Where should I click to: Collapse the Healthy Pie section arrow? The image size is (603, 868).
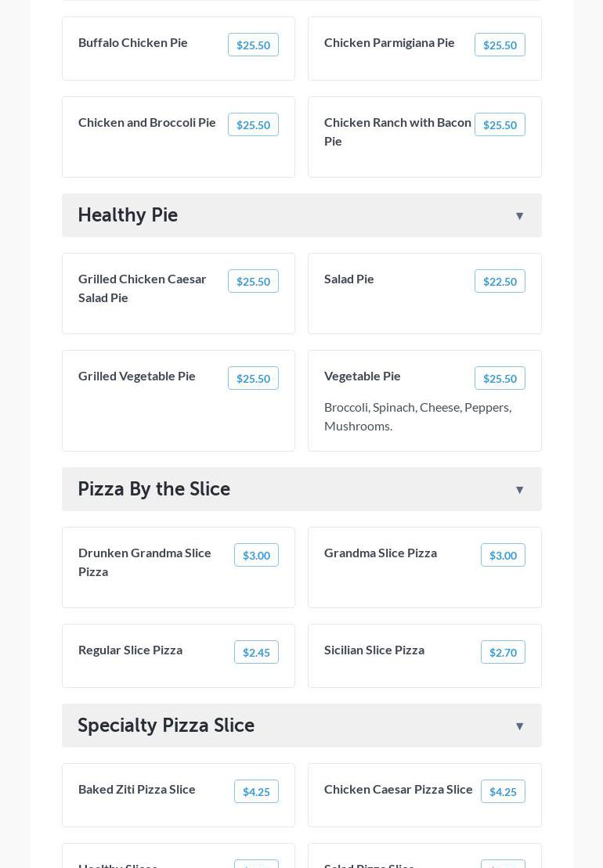tap(519, 216)
